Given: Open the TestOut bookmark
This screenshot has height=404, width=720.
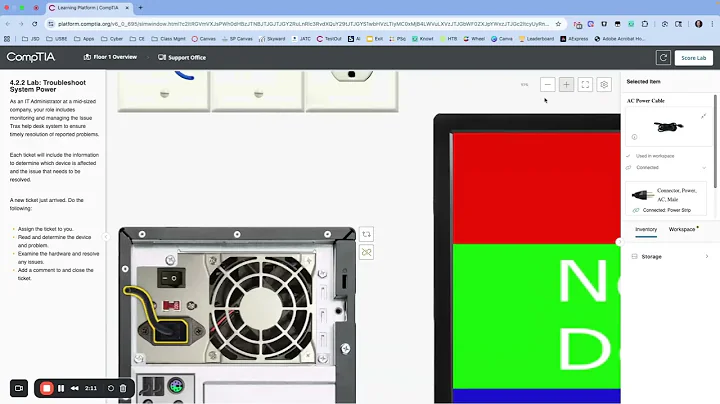Looking at the screenshot, I should pyautogui.click(x=329, y=39).
